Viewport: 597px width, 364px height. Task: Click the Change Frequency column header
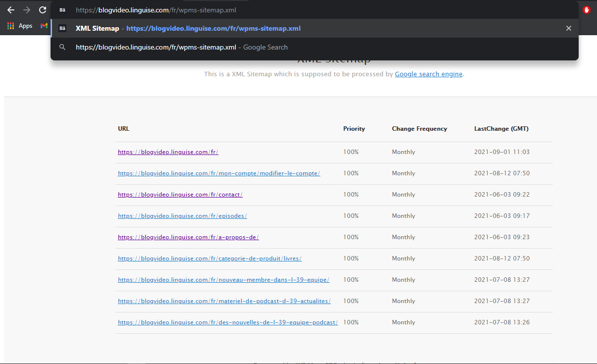(x=420, y=129)
